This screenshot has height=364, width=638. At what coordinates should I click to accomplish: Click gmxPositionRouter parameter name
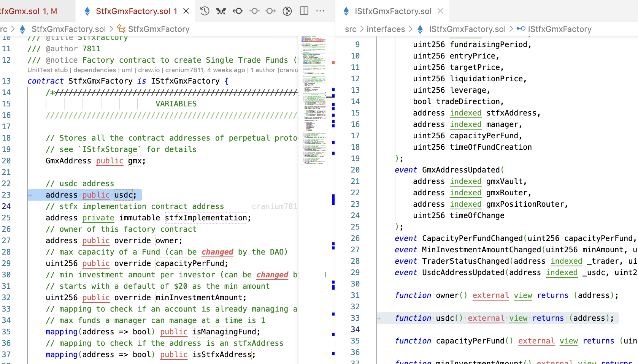(525, 204)
